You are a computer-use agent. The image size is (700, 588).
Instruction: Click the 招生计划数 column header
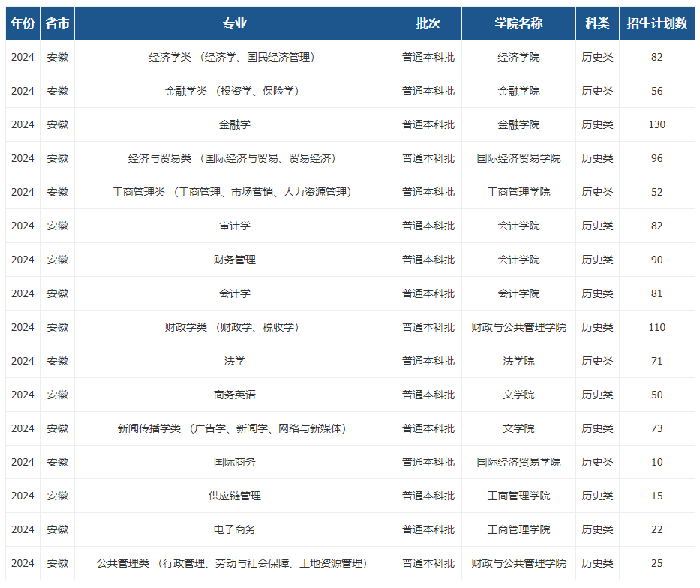[656, 23]
